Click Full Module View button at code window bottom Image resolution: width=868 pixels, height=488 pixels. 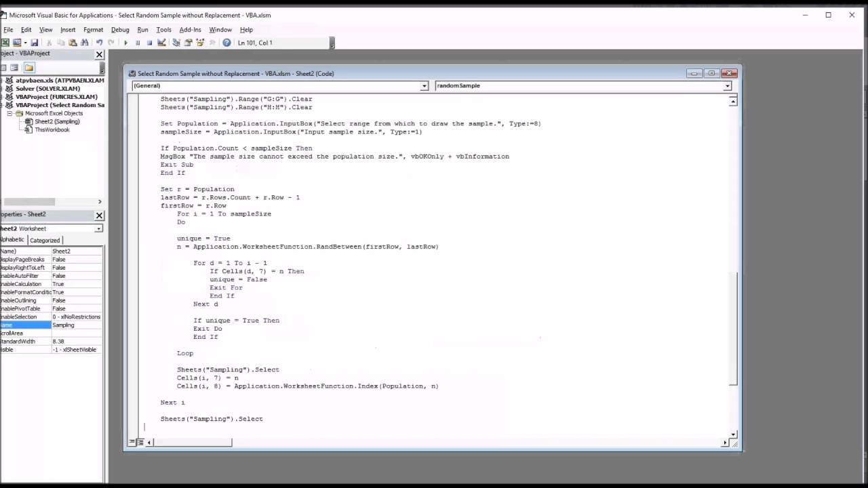click(140, 442)
